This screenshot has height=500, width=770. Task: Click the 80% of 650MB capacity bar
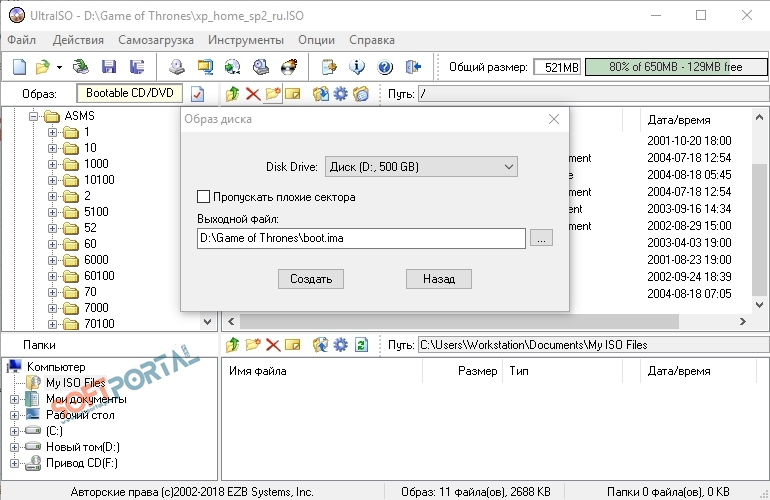pyautogui.click(x=676, y=67)
